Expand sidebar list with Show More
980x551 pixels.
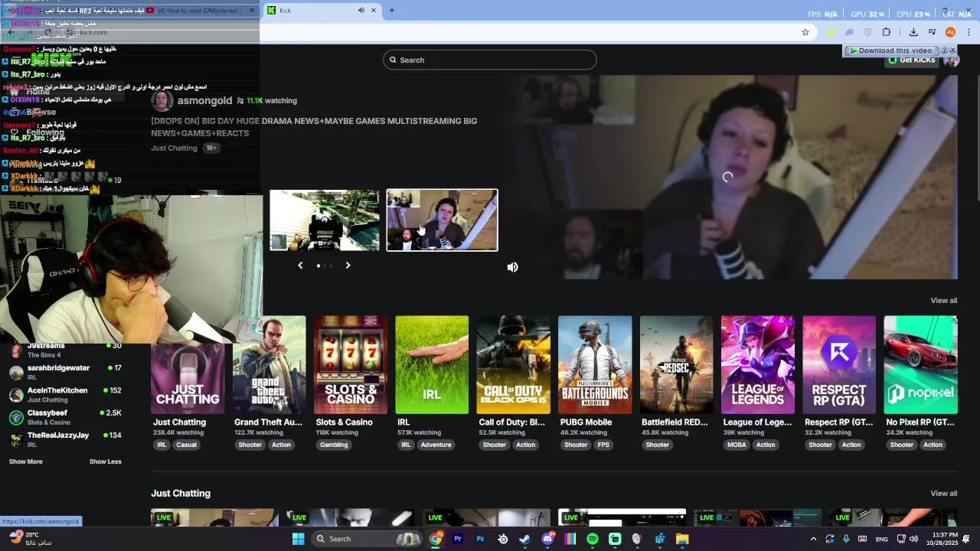[x=26, y=461]
